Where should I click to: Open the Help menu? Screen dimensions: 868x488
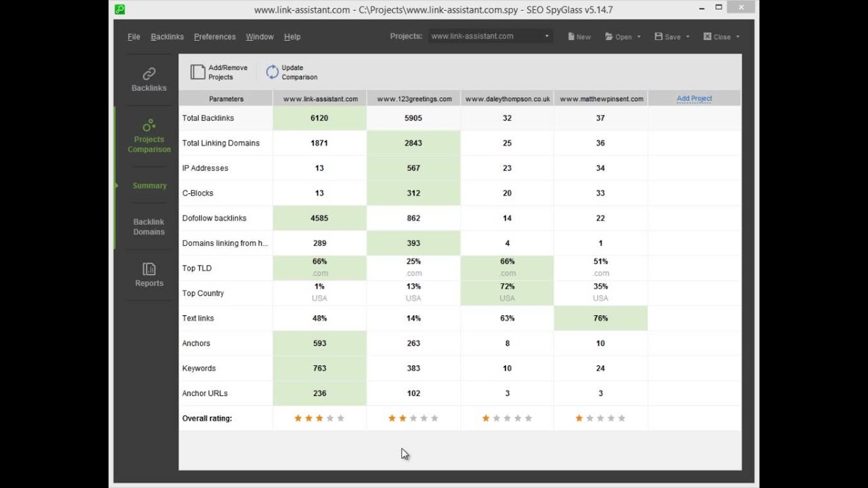(292, 37)
